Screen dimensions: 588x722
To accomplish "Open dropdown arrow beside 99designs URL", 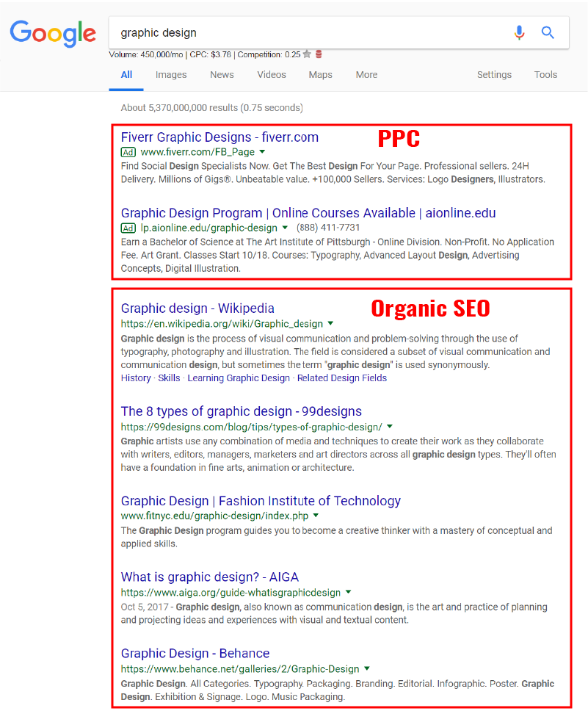I will coord(390,427).
